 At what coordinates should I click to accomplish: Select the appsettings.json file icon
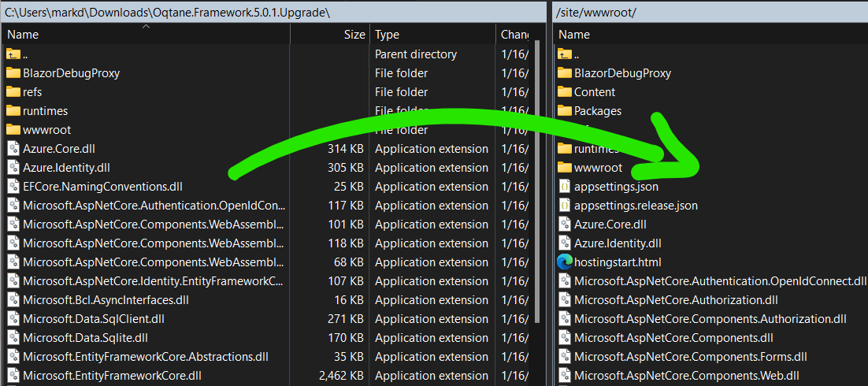(x=564, y=187)
